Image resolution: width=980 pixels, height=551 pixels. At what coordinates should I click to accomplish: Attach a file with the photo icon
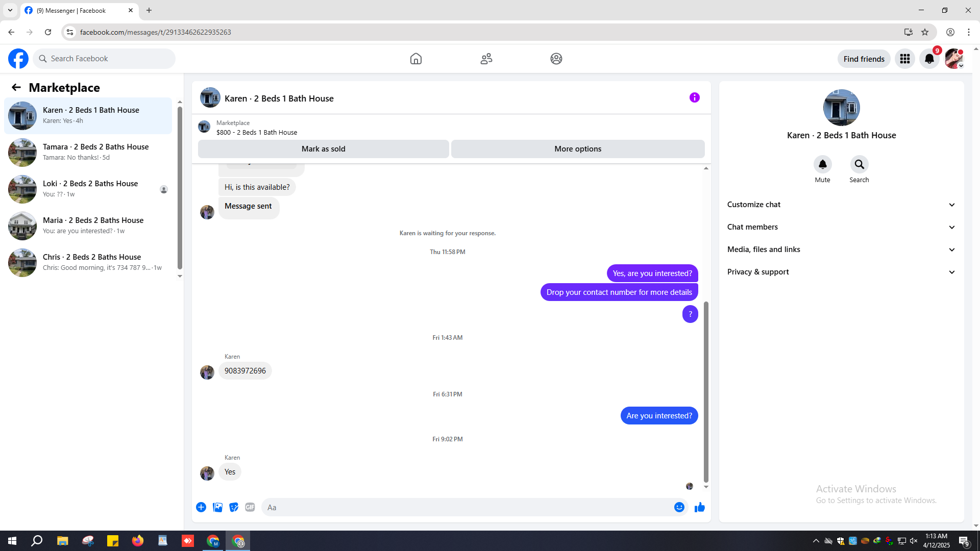click(217, 507)
